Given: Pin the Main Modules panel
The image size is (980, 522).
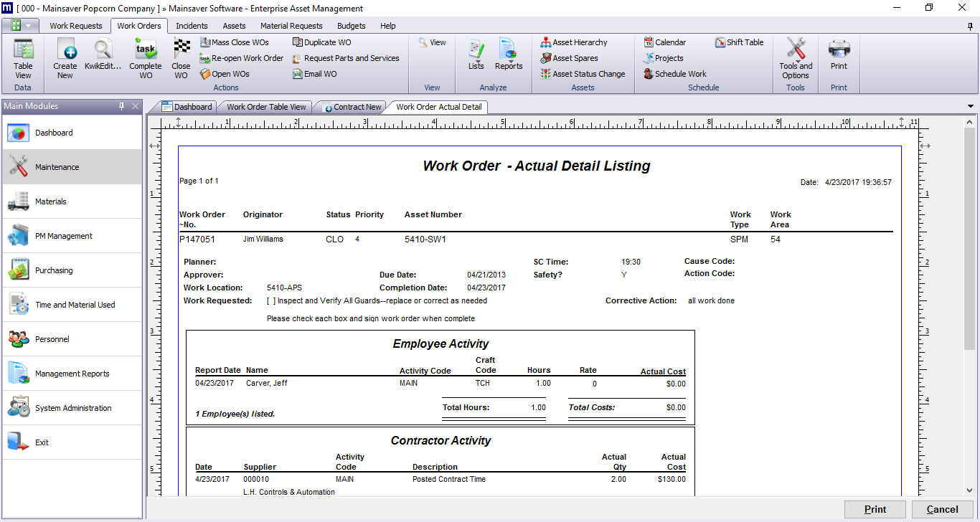Looking at the screenshot, I should tap(122, 106).
